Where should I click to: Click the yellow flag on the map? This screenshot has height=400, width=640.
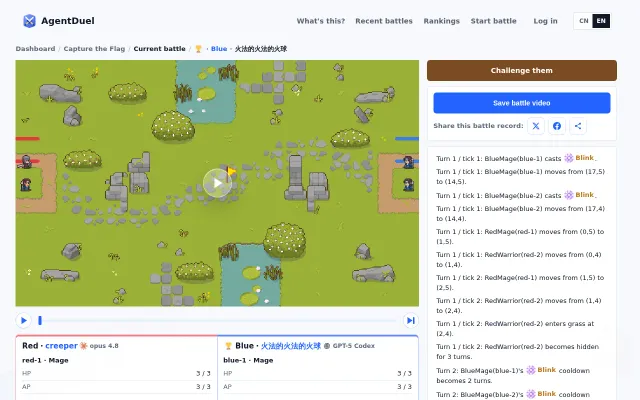point(231,172)
